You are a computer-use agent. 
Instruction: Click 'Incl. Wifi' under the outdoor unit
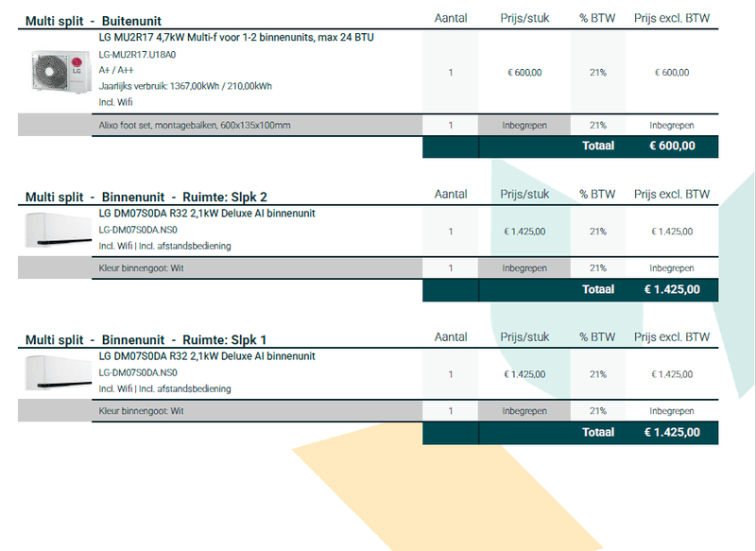click(115, 102)
